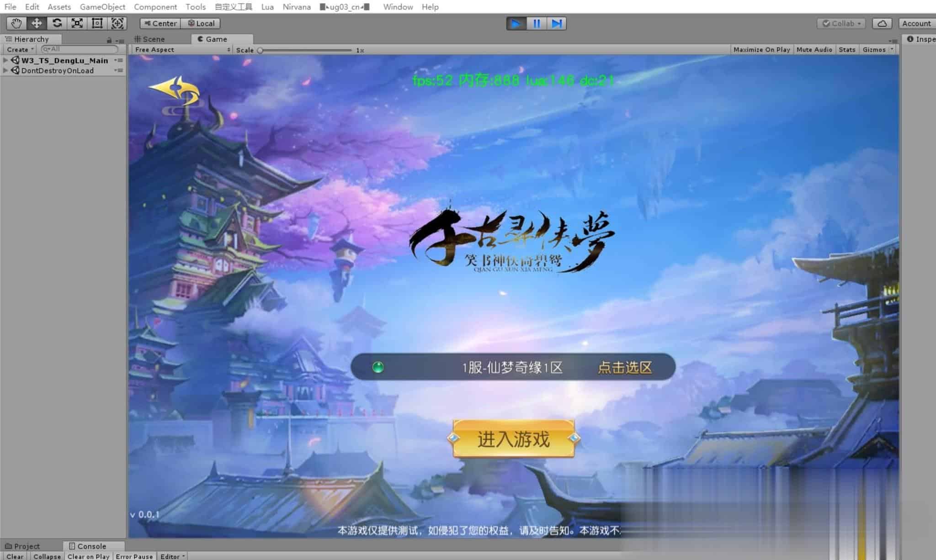
Task: Click the Pause button
Action: click(x=537, y=23)
